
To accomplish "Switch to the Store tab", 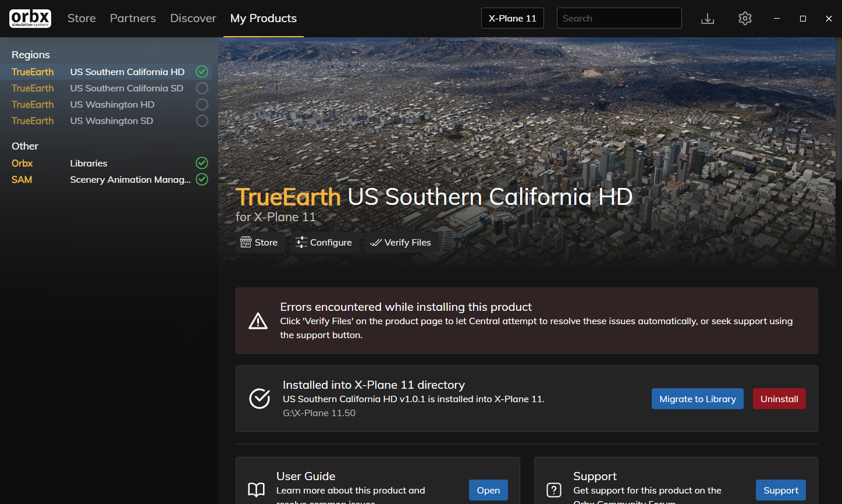I will [x=81, y=18].
